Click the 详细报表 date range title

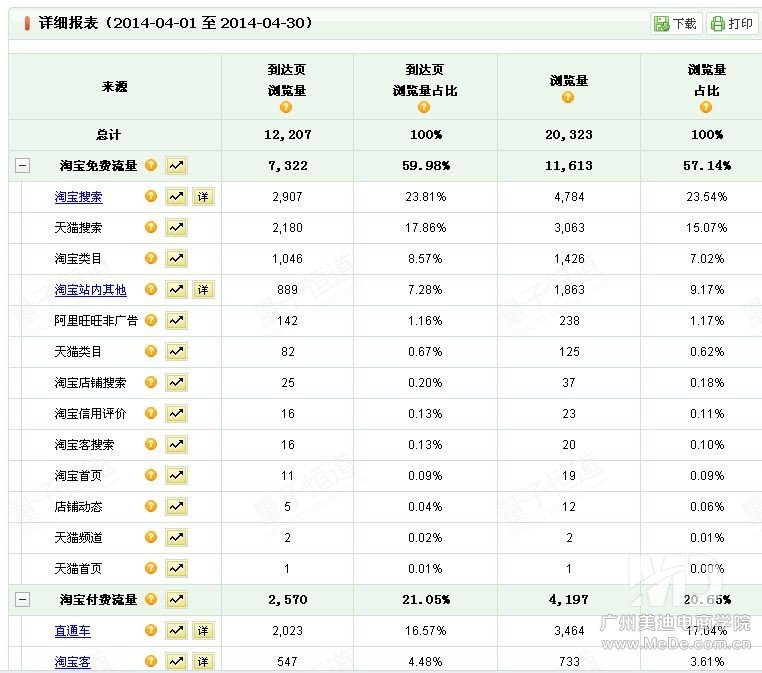click(175, 23)
